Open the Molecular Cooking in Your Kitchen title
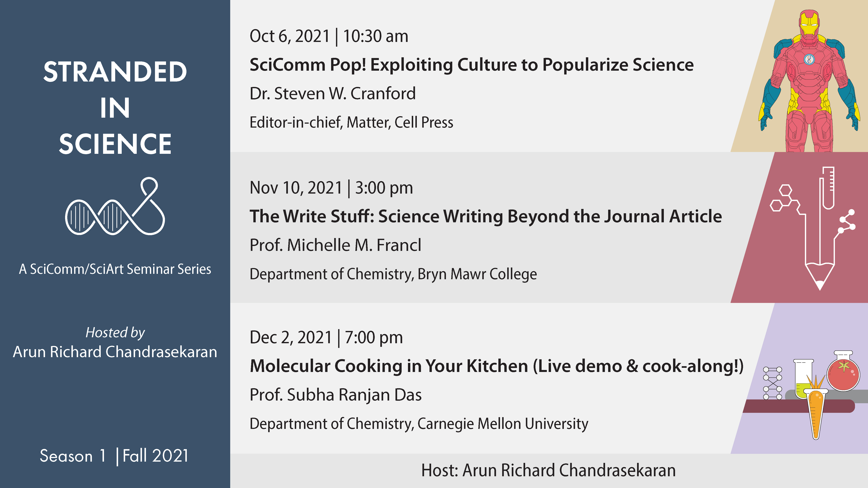868x488 pixels. click(496, 366)
